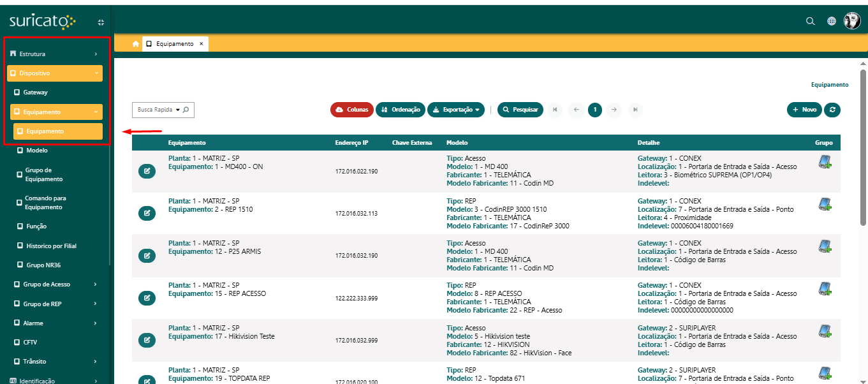
Task: Open the globe language icon
Action: tap(832, 21)
